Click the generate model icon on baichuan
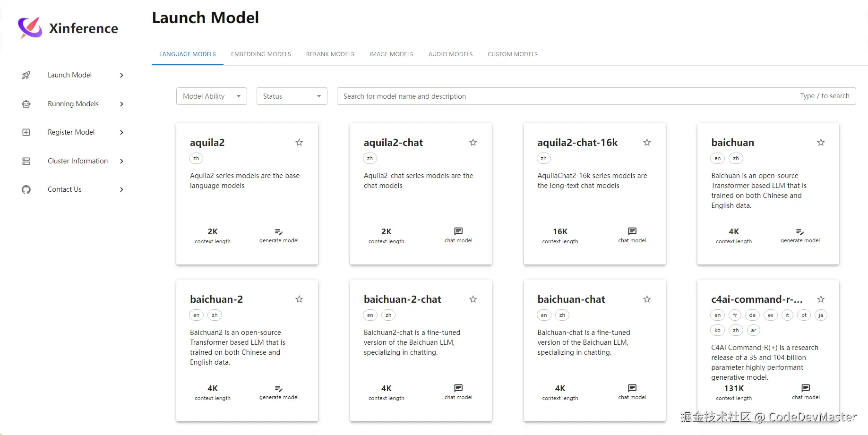 tap(800, 231)
